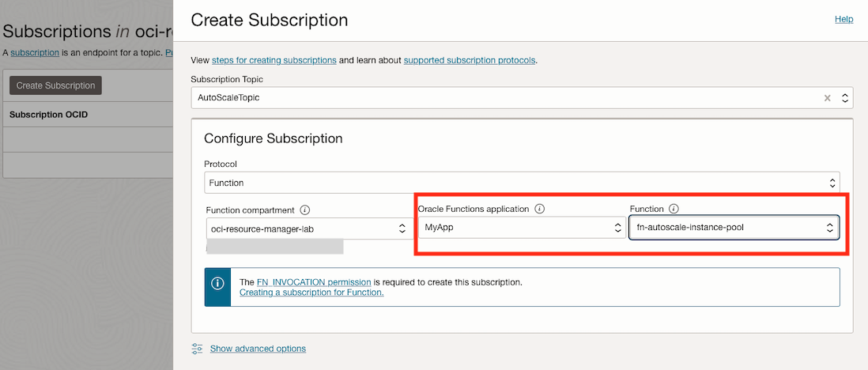Click the Subscription OCID column header
The height and width of the screenshot is (370, 868).
[x=49, y=115]
